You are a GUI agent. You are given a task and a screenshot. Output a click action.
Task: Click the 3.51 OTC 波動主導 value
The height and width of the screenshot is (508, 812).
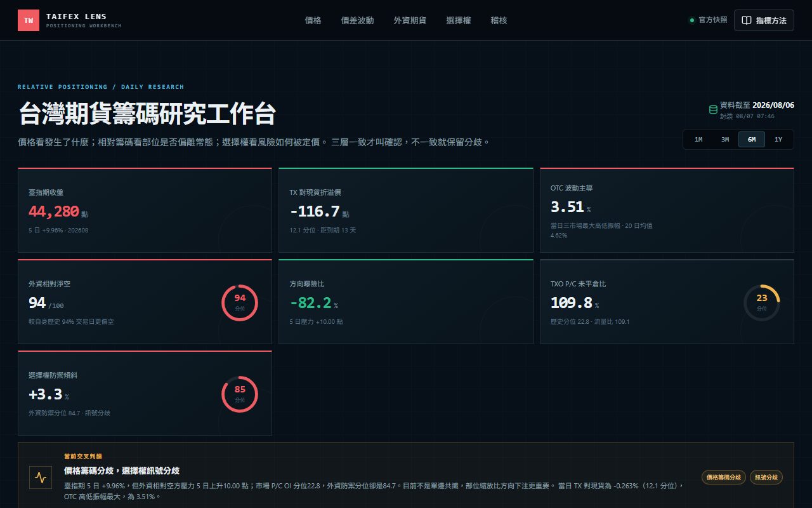point(567,207)
